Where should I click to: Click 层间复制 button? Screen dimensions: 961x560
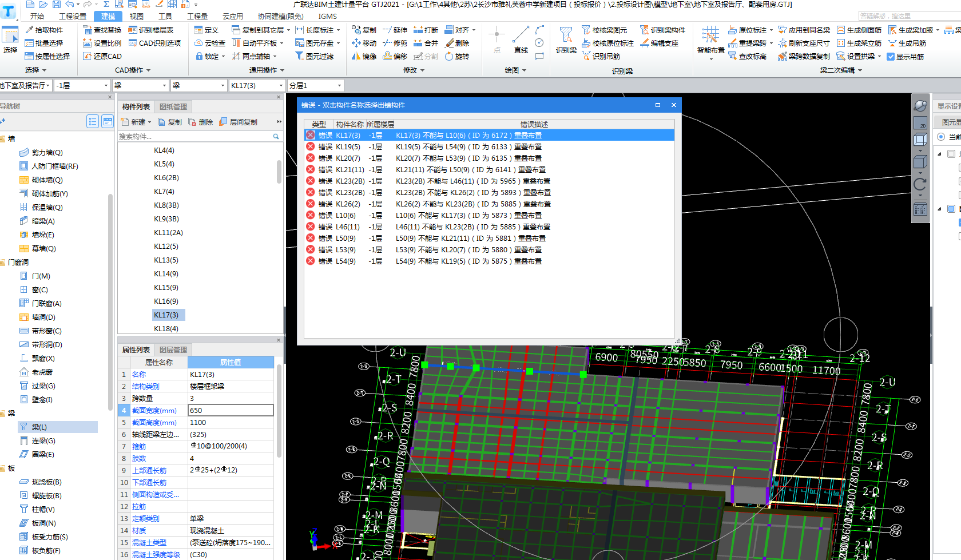(239, 122)
